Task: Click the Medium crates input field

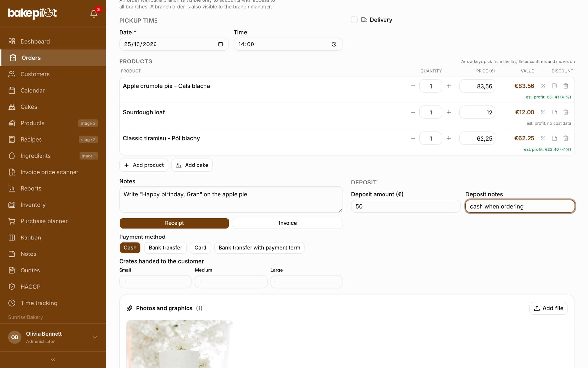Action: [x=231, y=282]
